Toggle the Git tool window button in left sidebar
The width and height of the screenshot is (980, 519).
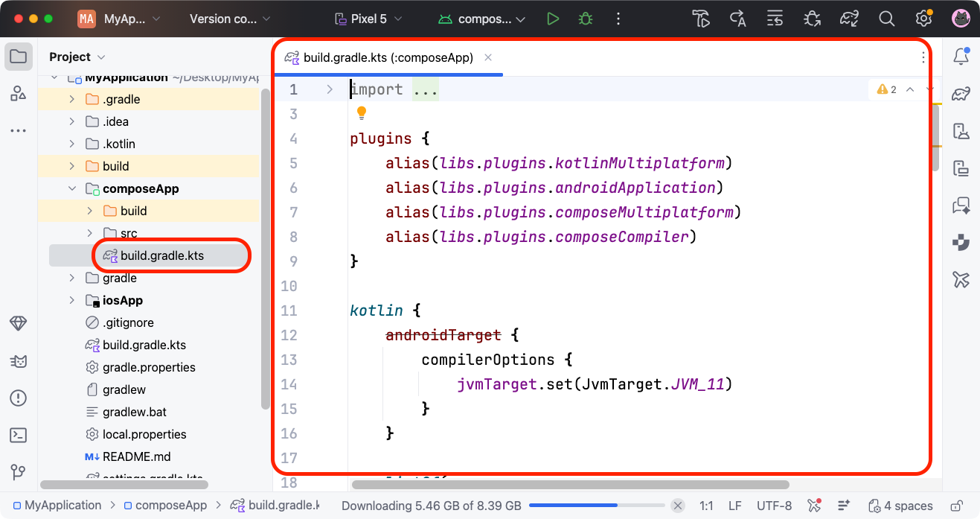[x=19, y=473]
